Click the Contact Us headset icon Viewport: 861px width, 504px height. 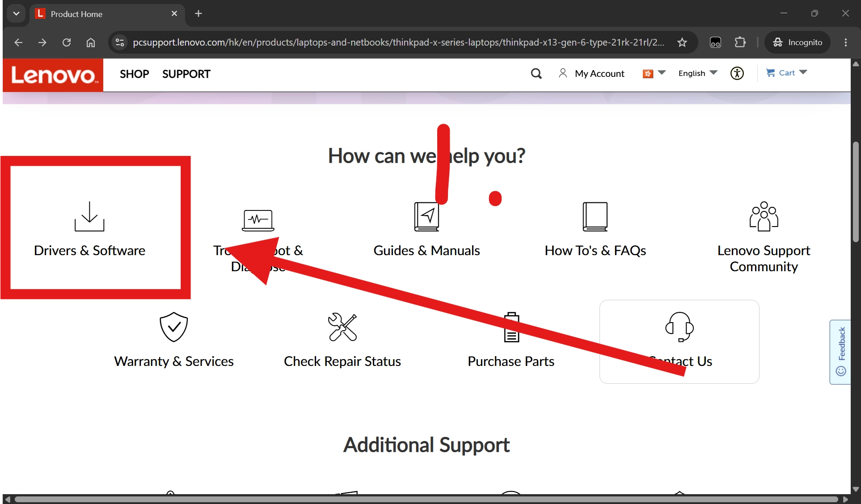tap(680, 327)
